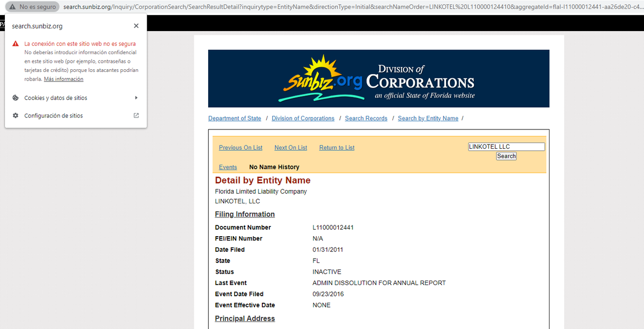Image resolution: width=644 pixels, height=329 pixels.
Task: Click the event date 09/23/2016
Action: point(328,294)
